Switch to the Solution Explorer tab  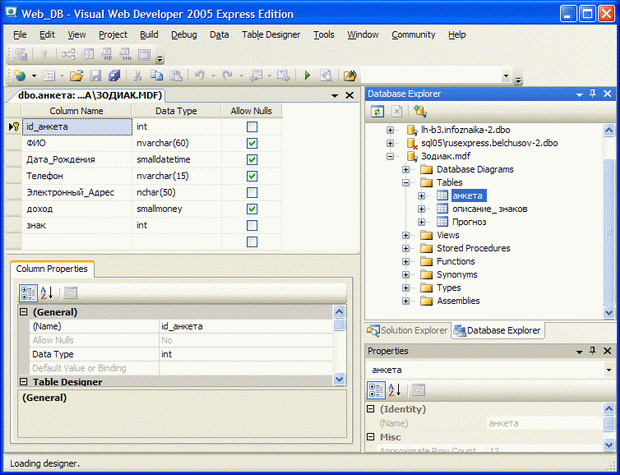click(408, 330)
